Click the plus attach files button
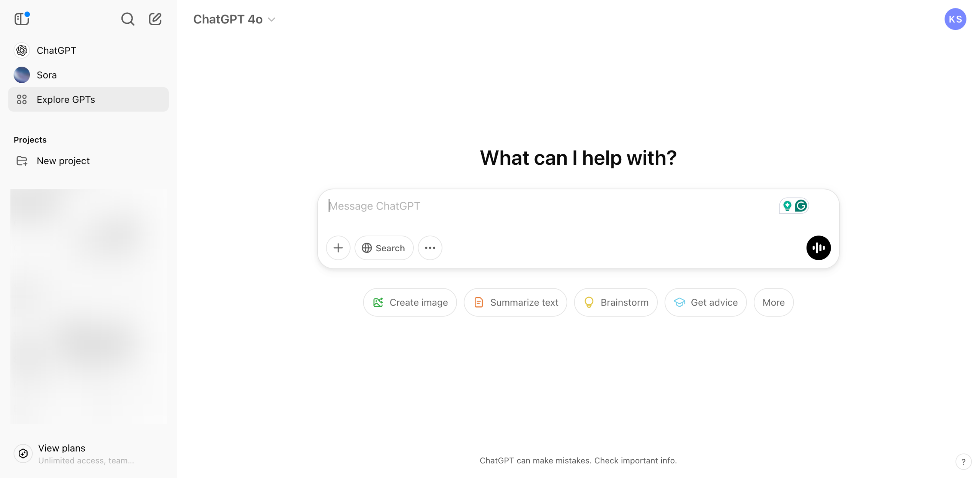Viewport: 980px width, 478px height. 338,248
